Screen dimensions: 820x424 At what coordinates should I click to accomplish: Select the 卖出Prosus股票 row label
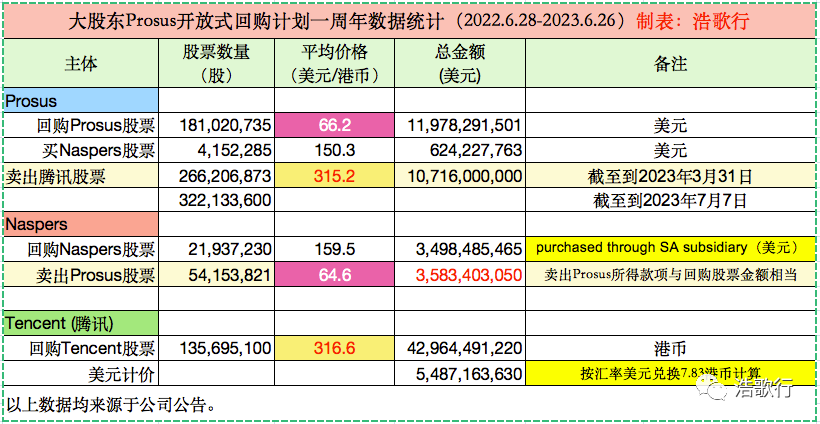(81, 274)
